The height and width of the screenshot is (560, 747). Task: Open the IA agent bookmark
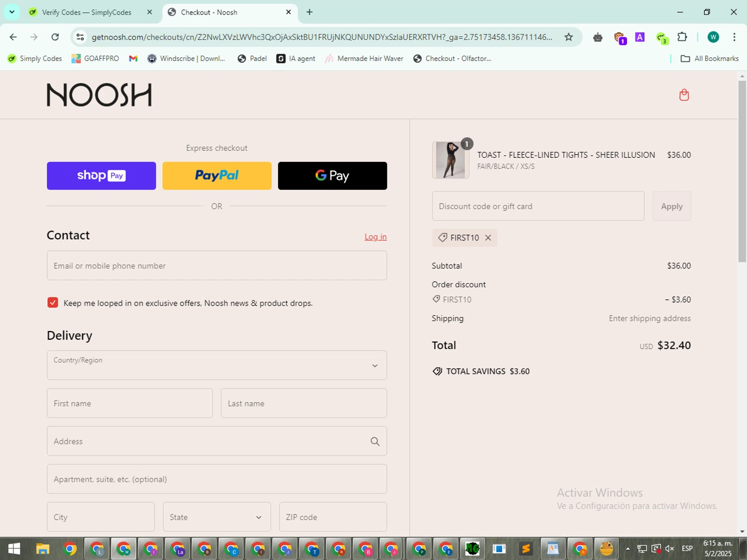click(296, 59)
